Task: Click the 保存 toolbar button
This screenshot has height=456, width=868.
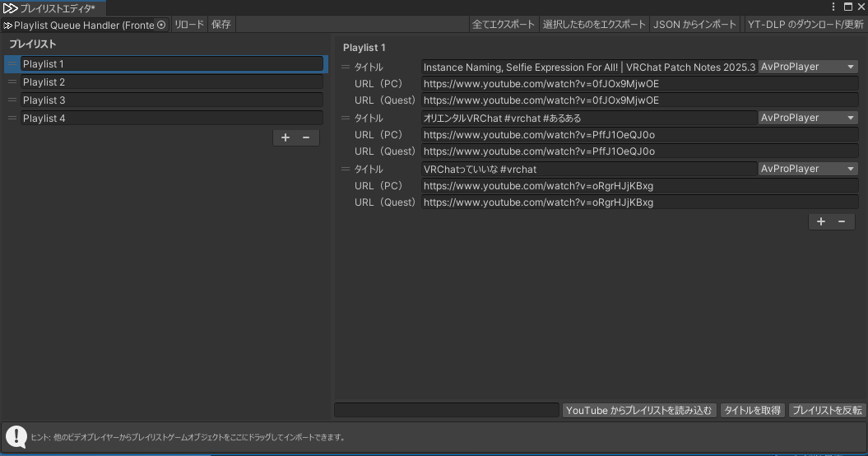Action: click(221, 25)
